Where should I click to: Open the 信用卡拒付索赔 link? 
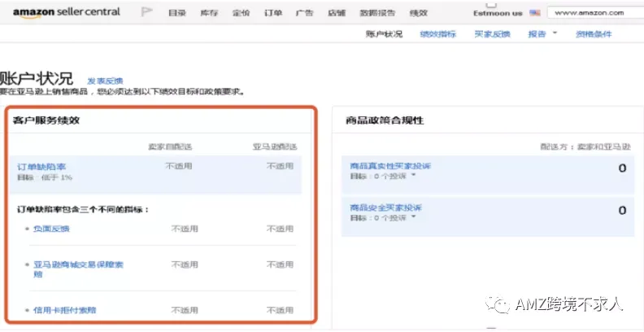[x=65, y=310]
